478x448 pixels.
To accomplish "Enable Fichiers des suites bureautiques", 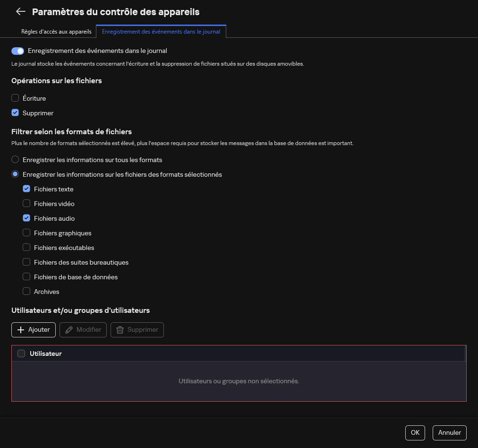I will 26,262.
